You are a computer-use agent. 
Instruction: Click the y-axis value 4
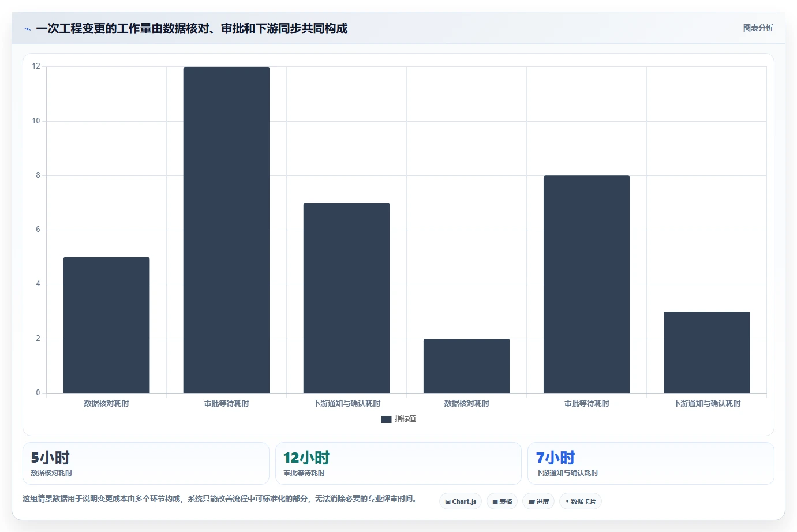point(38,284)
